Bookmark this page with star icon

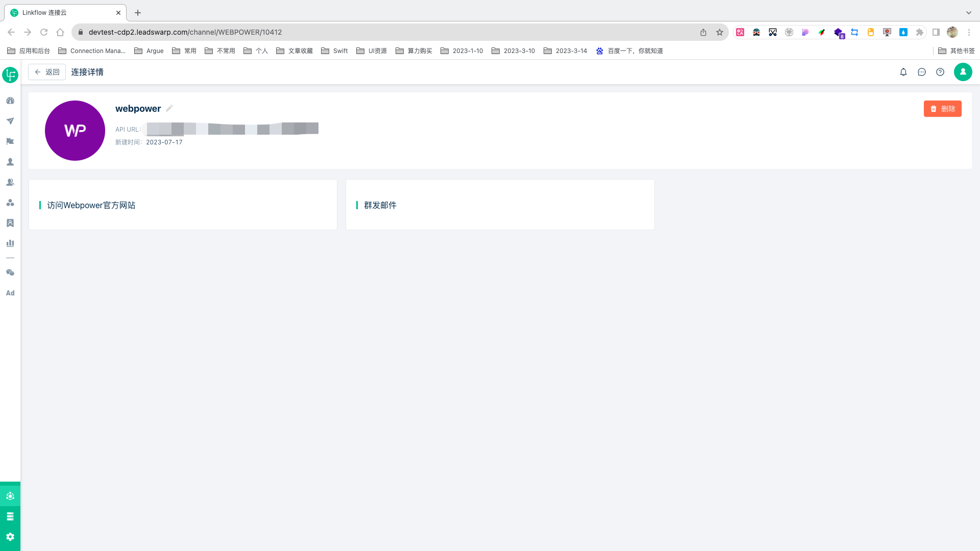click(x=720, y=32)
